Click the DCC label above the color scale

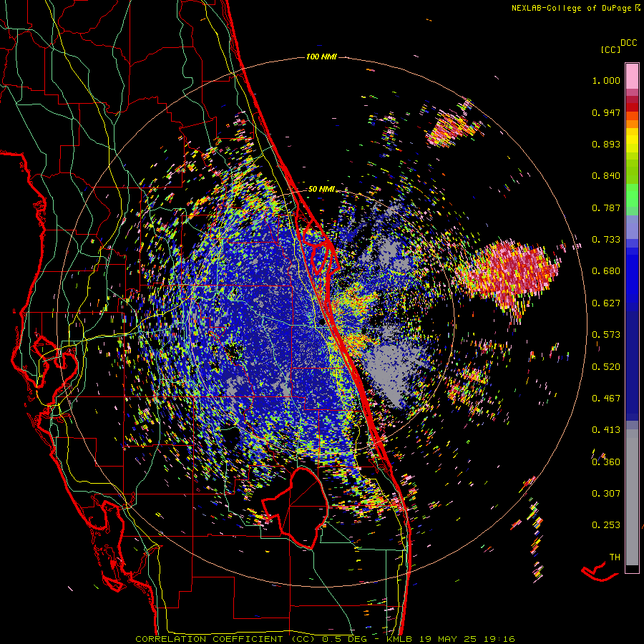[x=629, y=43]
